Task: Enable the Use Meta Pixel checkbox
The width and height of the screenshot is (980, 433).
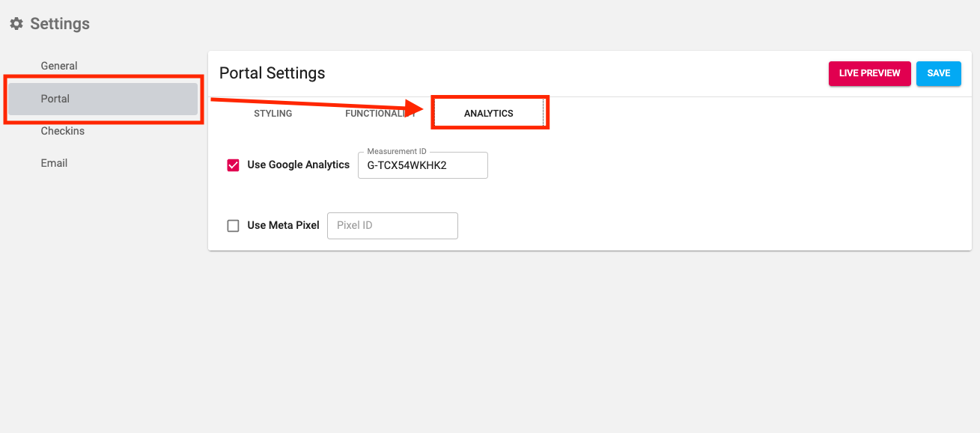Action: tap(233, 226)
